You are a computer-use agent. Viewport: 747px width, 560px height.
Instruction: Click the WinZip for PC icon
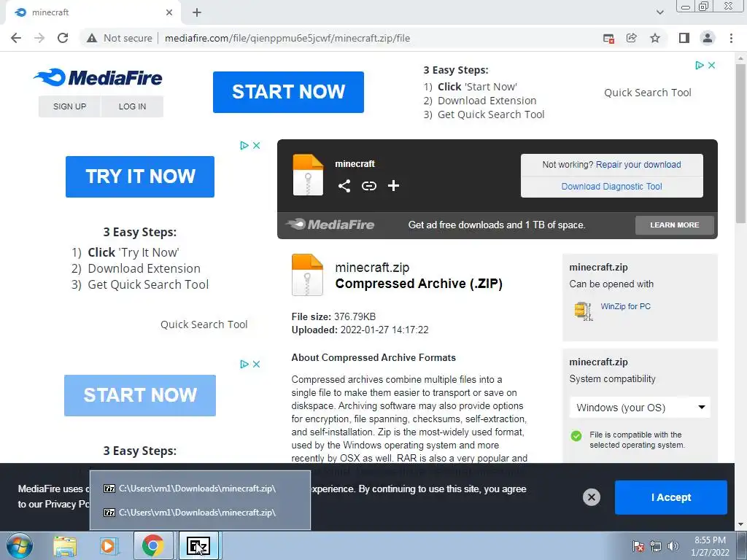click(x=583, y=311)
